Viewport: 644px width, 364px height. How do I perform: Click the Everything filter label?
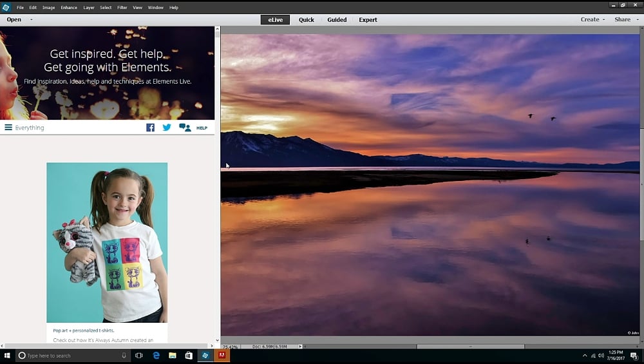(30, 128)
